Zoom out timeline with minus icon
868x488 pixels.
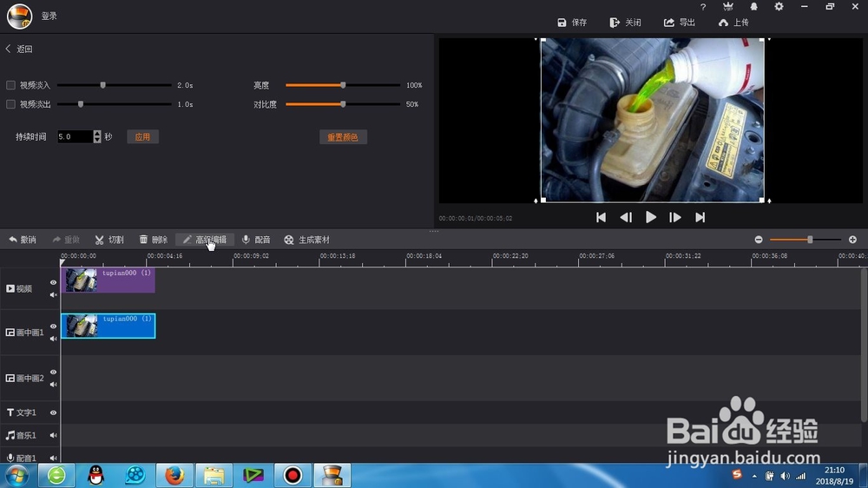(759, 240)
